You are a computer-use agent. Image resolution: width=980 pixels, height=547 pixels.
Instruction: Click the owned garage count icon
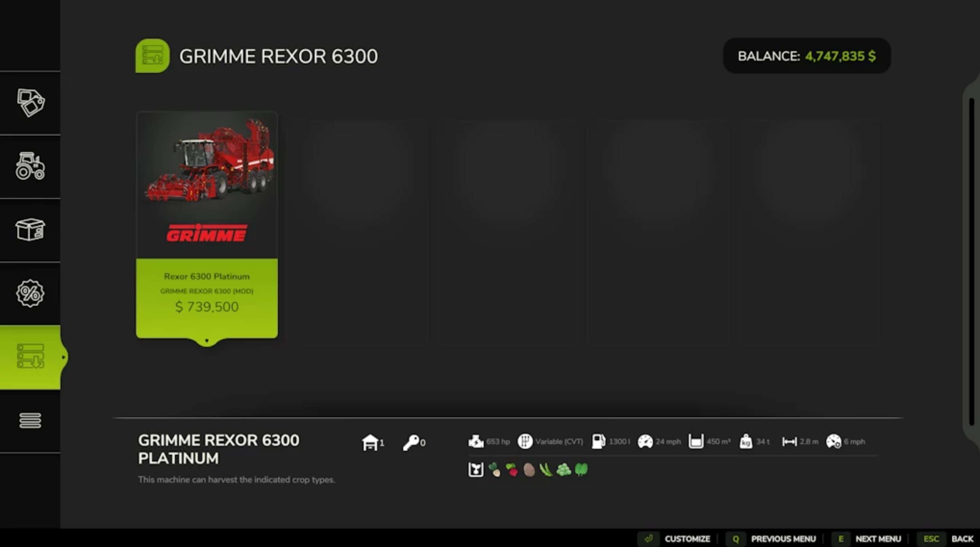click(370, 443)
